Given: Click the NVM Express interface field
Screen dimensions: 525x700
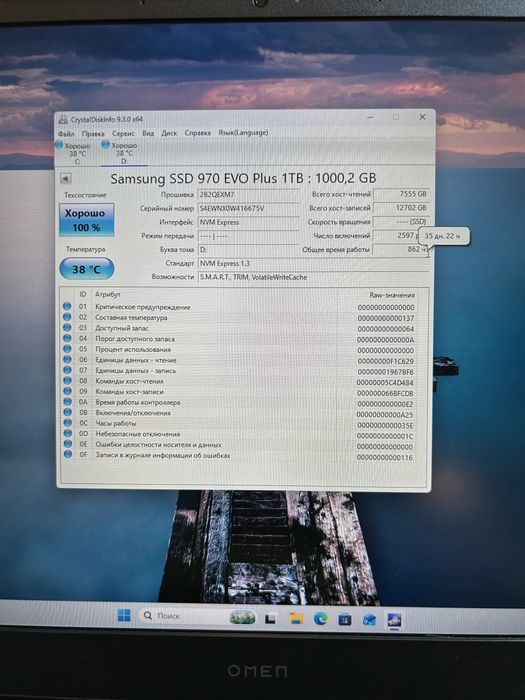Looking at the screenshot, I should [248, 222].
